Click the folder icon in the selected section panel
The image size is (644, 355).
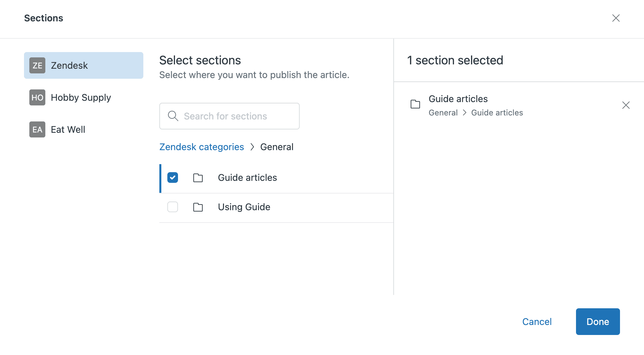tap(415, 104)
